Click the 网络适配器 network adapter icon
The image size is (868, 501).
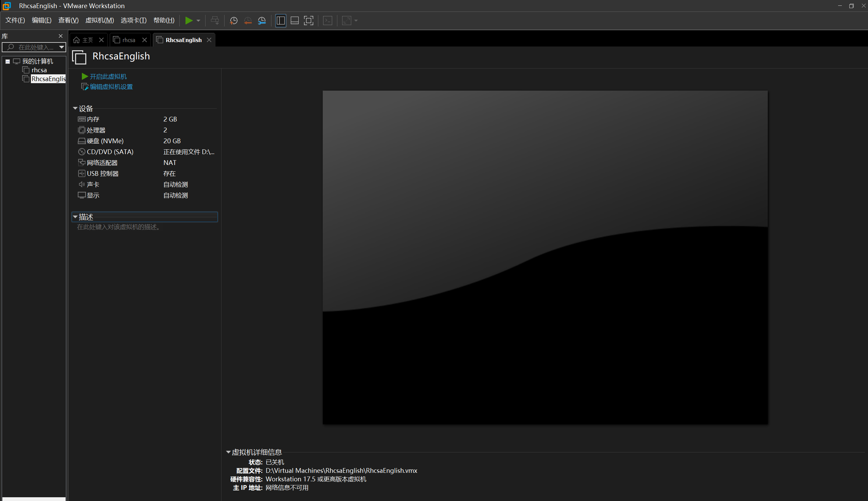[x=82, y=163]
